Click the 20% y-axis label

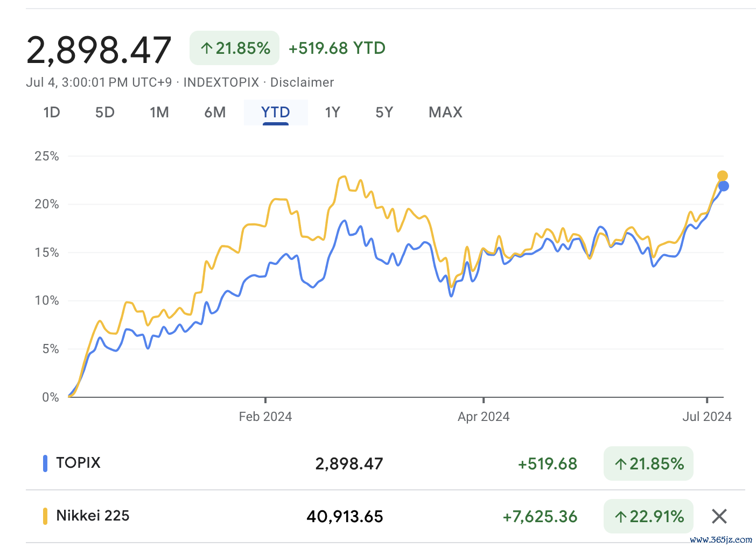[x=47, y=204]
